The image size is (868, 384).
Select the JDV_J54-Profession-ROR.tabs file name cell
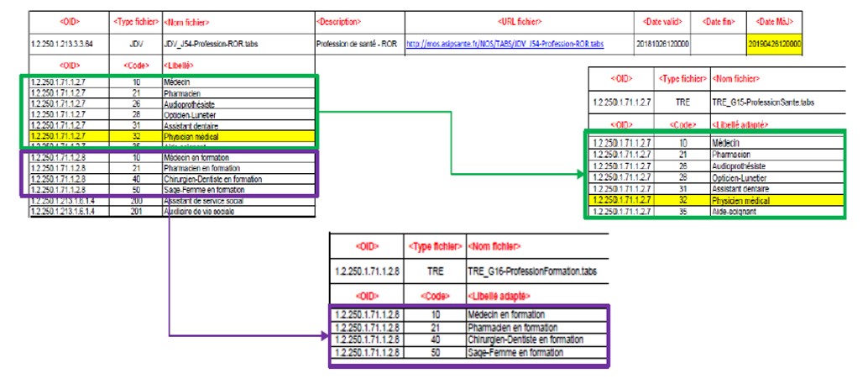click(x=239, y=44)
